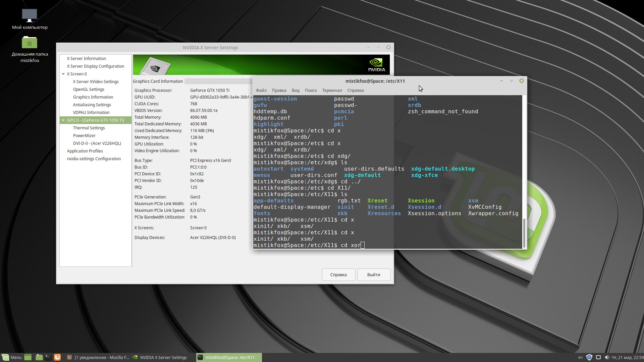Click the PCI Express x16 Gen3 value
The width and height of the screenshot is (644, 362).
(x=210, y=160)
